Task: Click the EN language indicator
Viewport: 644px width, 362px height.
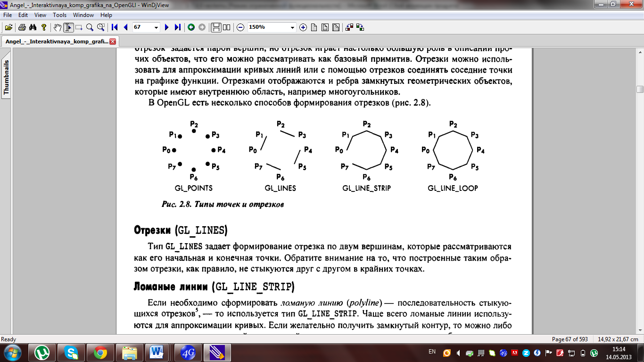Action: tap(432, 352)
